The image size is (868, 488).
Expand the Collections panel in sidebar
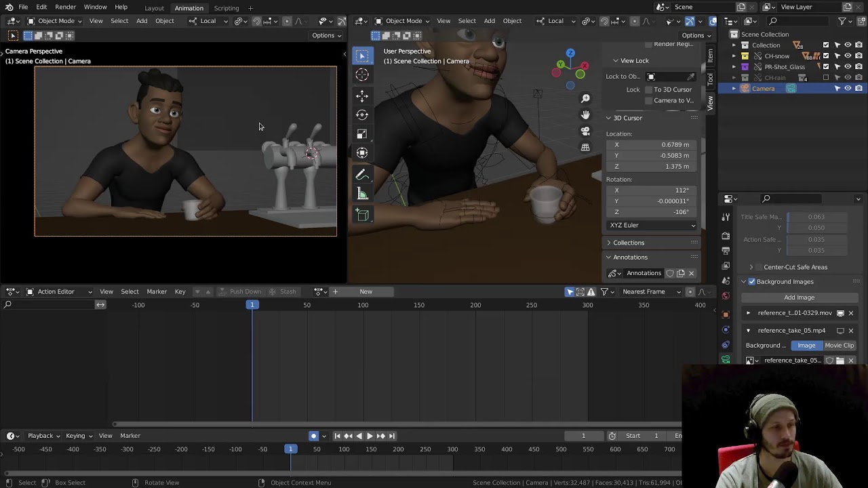click(x=608, y=243)
